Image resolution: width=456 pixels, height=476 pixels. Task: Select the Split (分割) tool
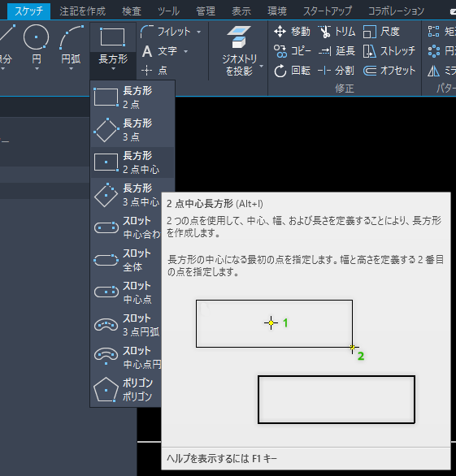[336, 71]
